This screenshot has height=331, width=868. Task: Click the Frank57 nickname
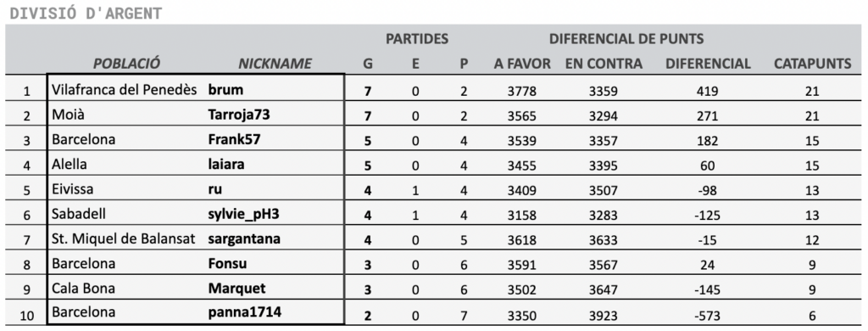coord(234,139)
